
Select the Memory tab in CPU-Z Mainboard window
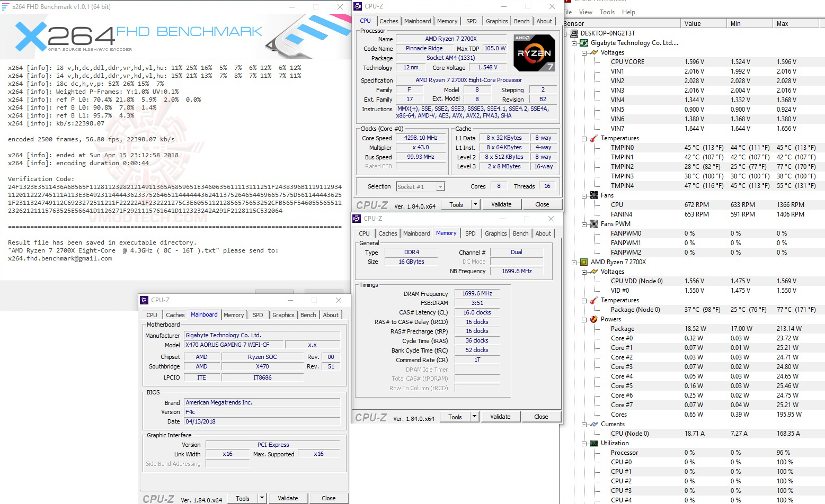click(x=234, y=315)
